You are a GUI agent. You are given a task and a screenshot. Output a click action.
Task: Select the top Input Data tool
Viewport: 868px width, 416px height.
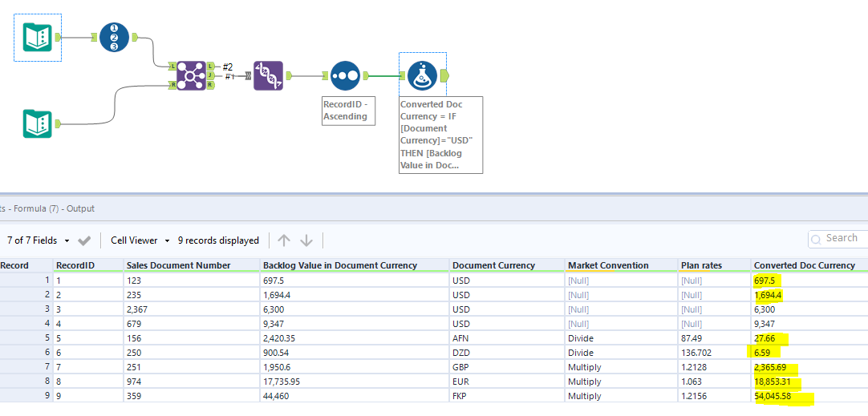click(x=38, y=37)
